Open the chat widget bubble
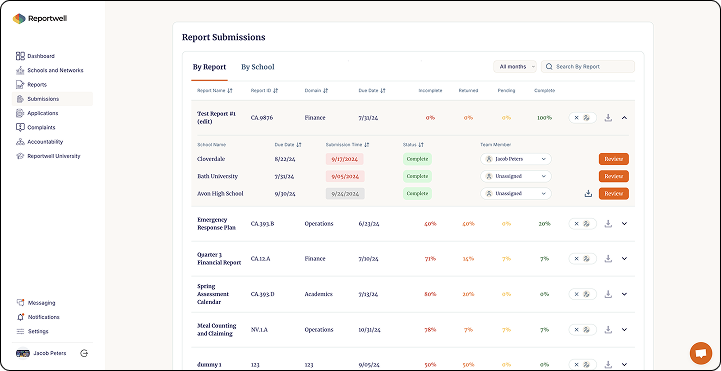The image size is (721, 371). click(x=700, y=354)
